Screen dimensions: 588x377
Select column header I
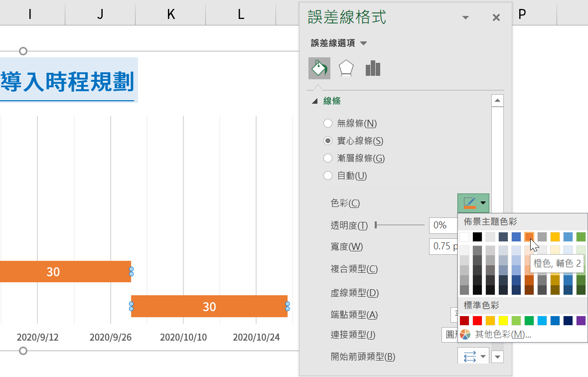[x=30, y=14]
